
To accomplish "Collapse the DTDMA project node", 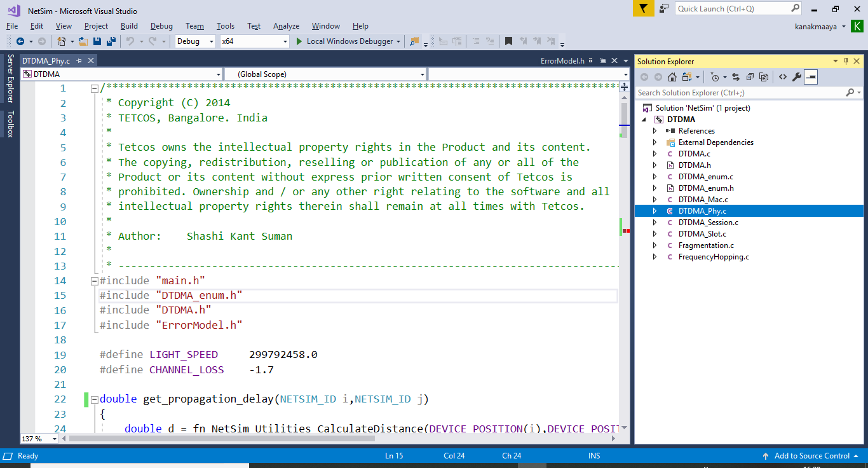I will click(644, 120).
